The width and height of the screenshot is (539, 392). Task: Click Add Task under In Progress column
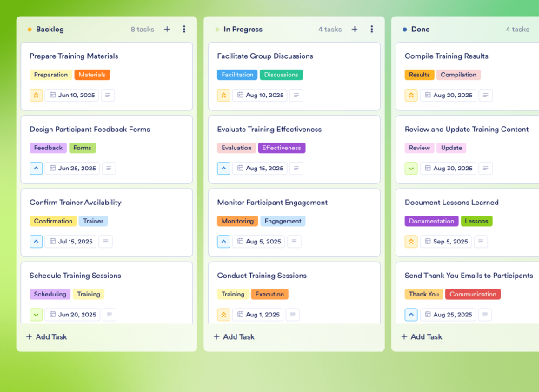[235, 336]
